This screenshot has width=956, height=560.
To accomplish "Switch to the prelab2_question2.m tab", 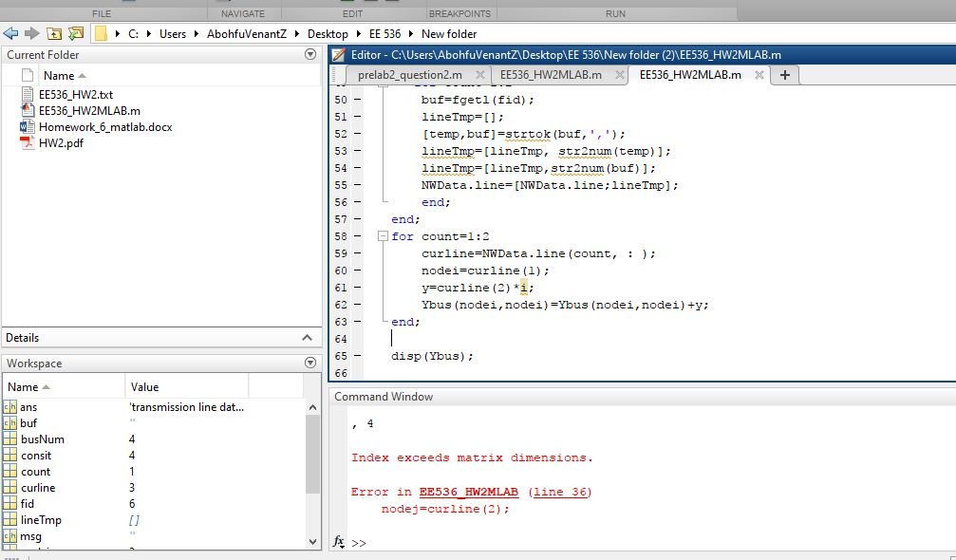I will 410,75.
